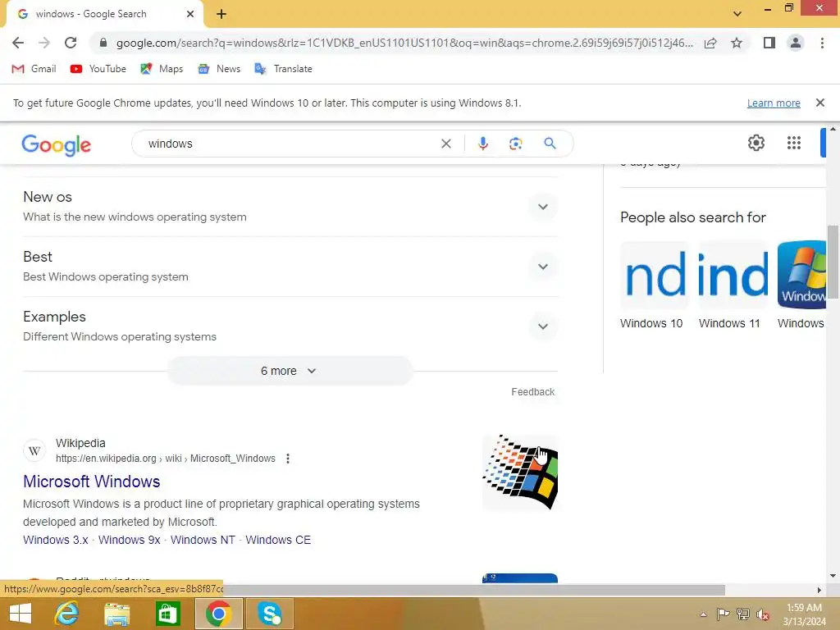
Task: Open the tab search dropdown arrow
Action: (x=737, y=14)
